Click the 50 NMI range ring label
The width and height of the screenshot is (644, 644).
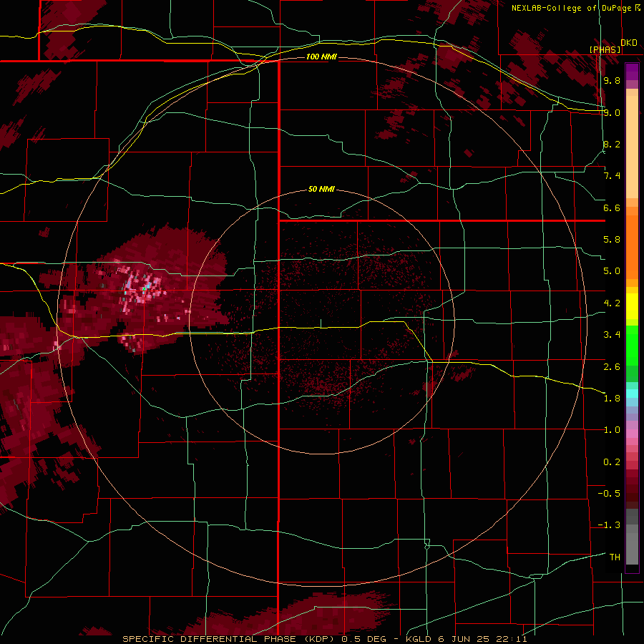[321, 189]
